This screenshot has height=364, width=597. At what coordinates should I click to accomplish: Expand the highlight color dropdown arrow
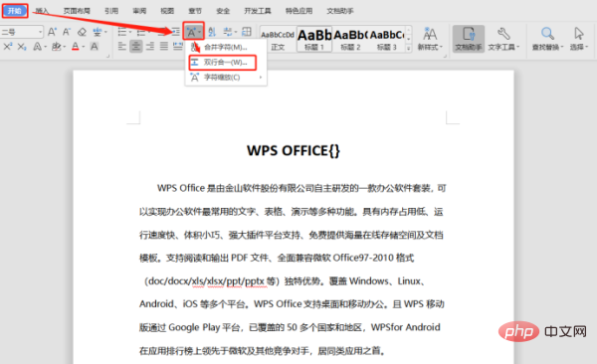(x=64, y=47)
